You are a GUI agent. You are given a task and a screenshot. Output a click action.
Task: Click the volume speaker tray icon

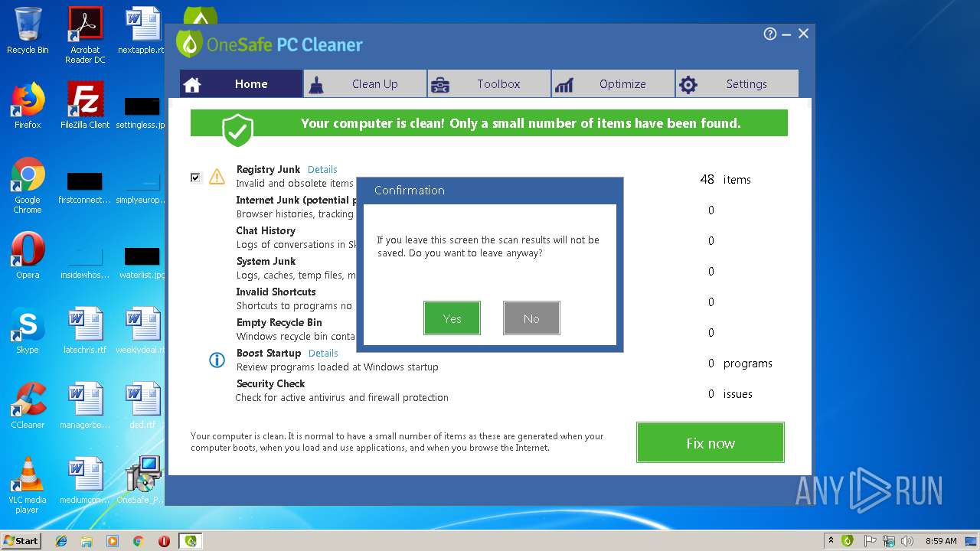pyautogui.click(x=908, y=540)
